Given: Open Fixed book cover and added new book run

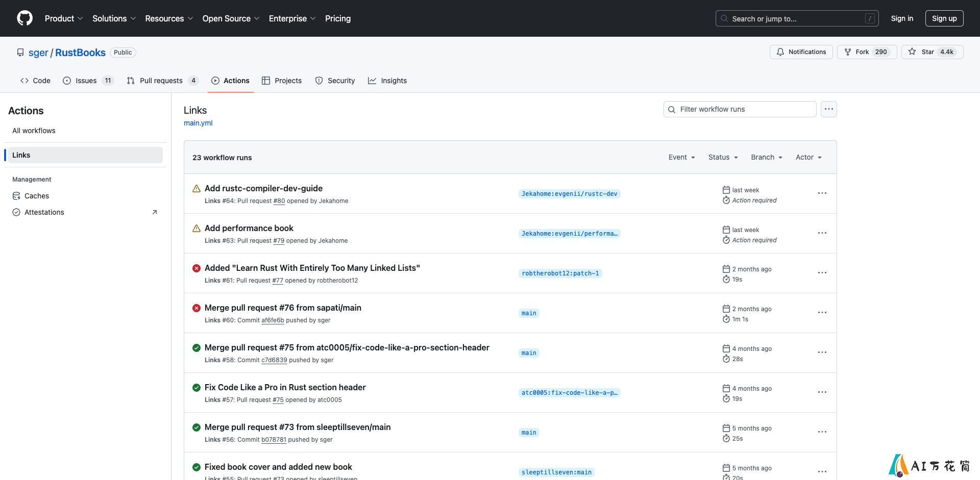Looking at the screenshot, I should [x=278, y=467].
